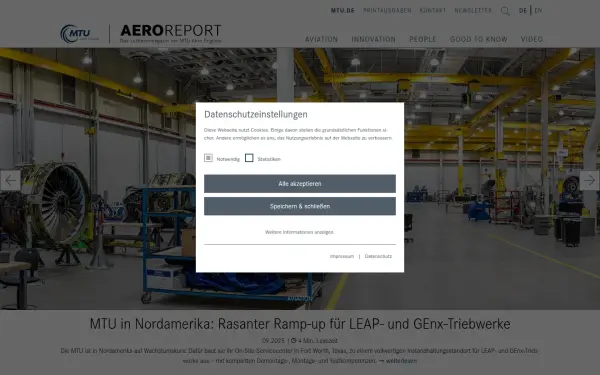Open the Datenschutz link

(x=378, y=256)
